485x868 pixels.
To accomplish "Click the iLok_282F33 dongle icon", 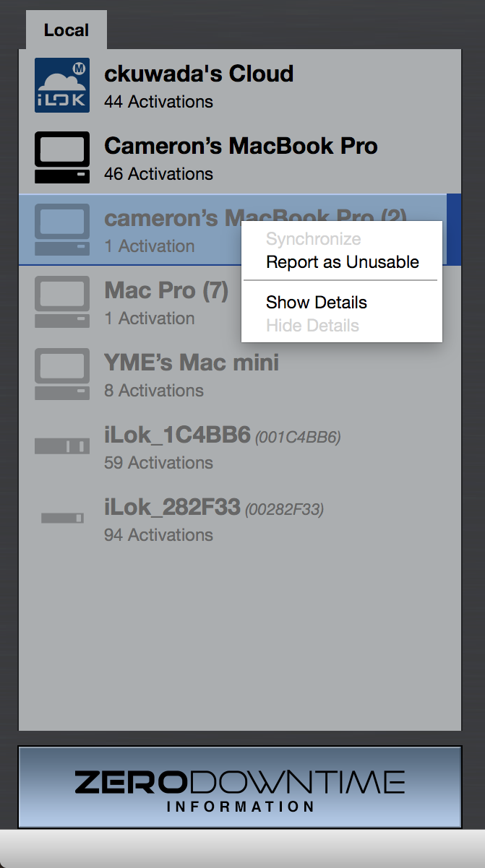I will pyautogui.click(x=62, y=518).
